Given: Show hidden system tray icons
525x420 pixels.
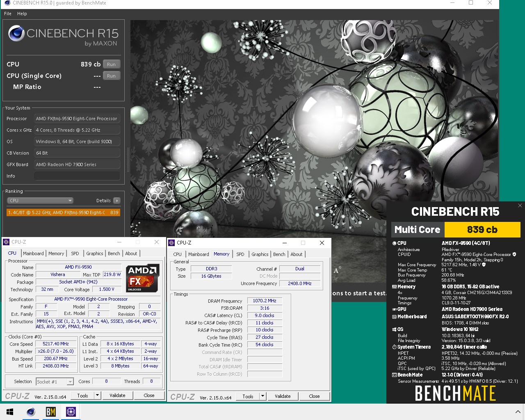Looking at the screenshot, I should (518, 412).
